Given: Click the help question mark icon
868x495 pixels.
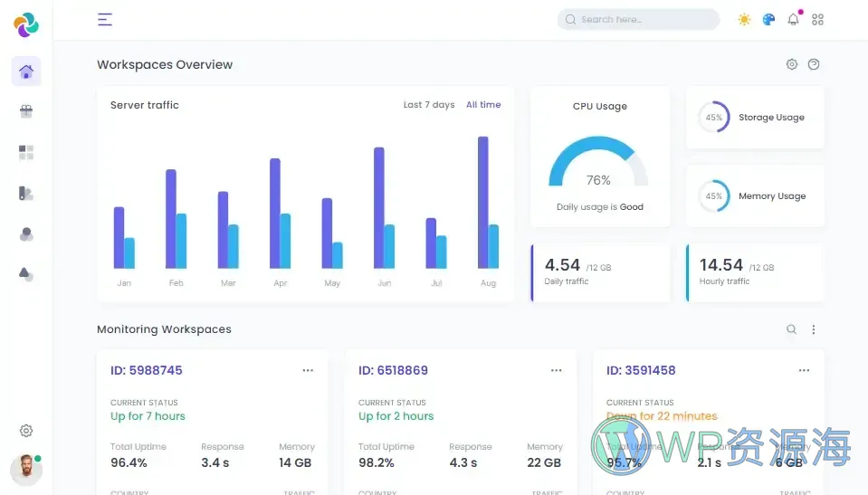Looking at the screenshot, I should pos(813,64).
